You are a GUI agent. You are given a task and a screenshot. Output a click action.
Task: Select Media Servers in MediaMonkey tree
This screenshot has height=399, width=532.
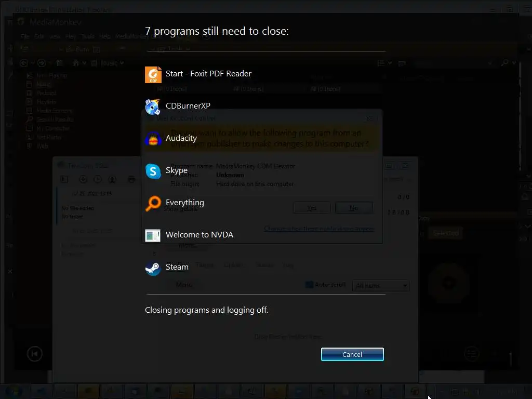coord(54,111)
